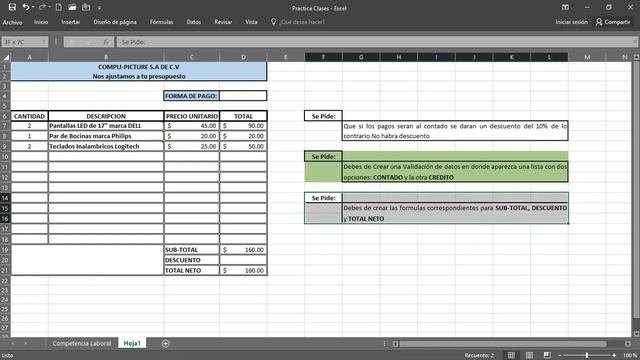The height and width of the screenshot is (360, 640).
Task: Click the zoom slider handle
Action: [x=587, y=356]
